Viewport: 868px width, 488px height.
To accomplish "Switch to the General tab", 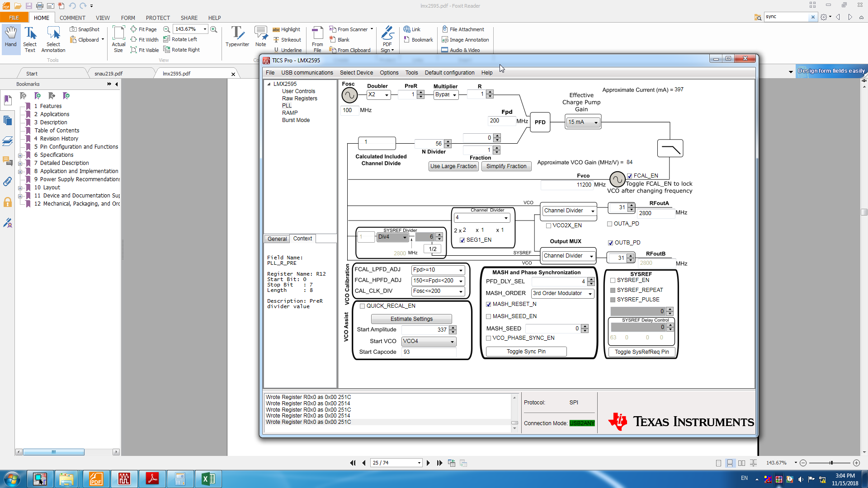I will (x=277, y=239).
